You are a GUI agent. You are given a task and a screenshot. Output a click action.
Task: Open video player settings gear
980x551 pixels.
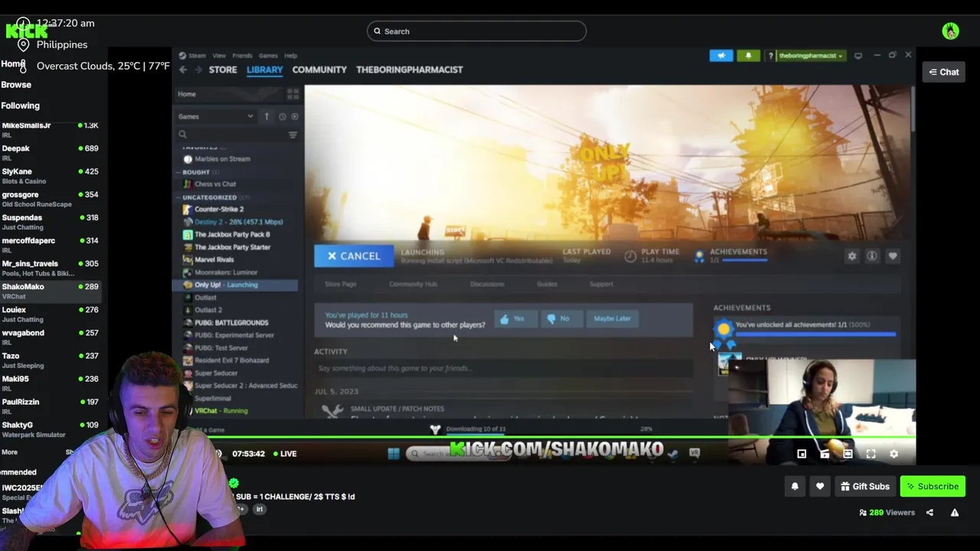coord(893,454)
